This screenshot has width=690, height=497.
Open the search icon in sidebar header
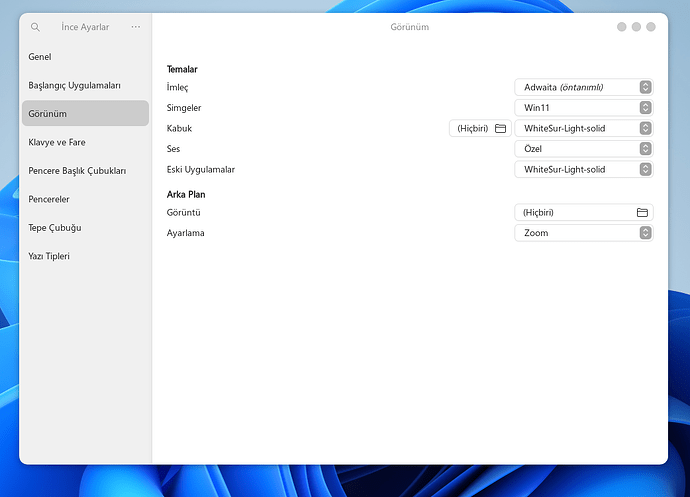pos(35,27)
